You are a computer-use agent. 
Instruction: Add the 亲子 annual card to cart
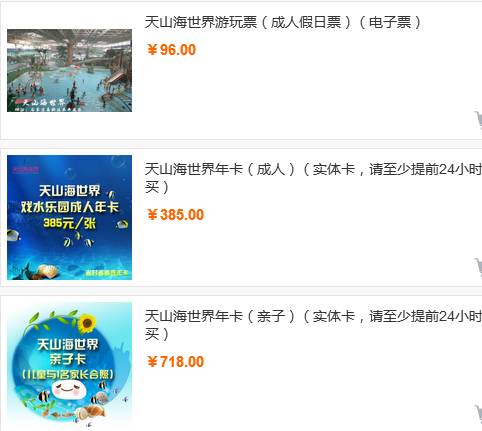tap(478, 414)
